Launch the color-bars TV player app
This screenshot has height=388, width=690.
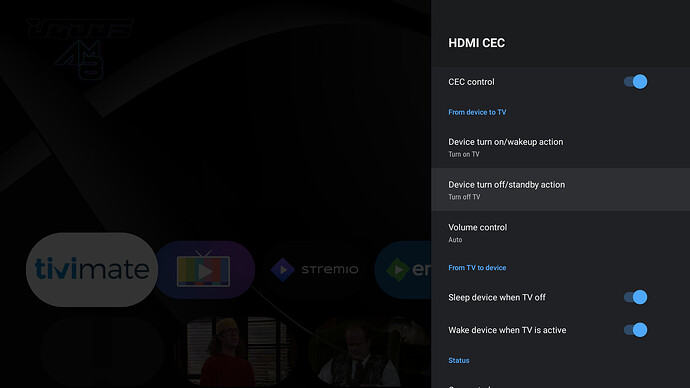click(205, 270)
